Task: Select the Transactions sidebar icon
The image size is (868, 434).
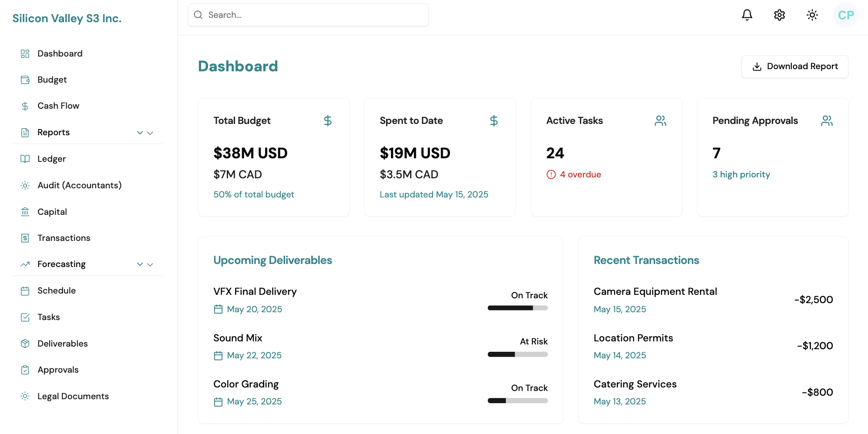Action: (x=25, y=238)
